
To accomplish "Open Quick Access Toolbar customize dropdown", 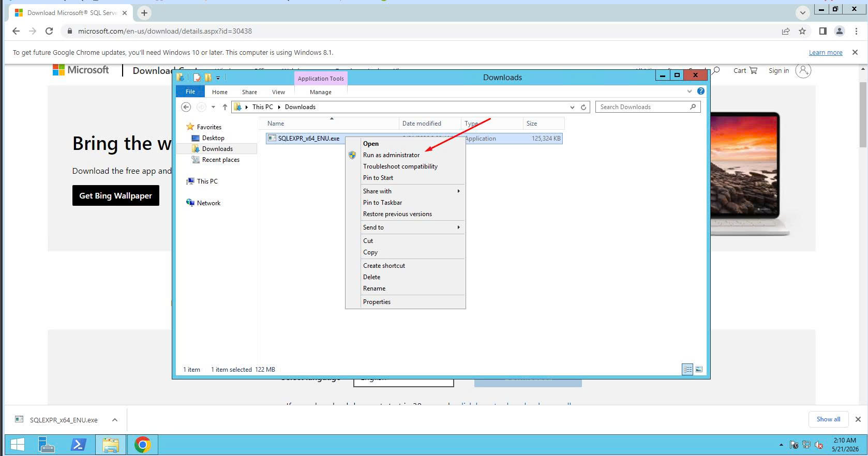I will (218, 78).
